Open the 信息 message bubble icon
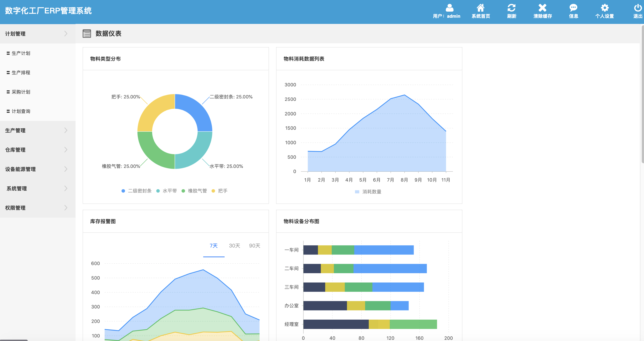 [x=573, y=8]
